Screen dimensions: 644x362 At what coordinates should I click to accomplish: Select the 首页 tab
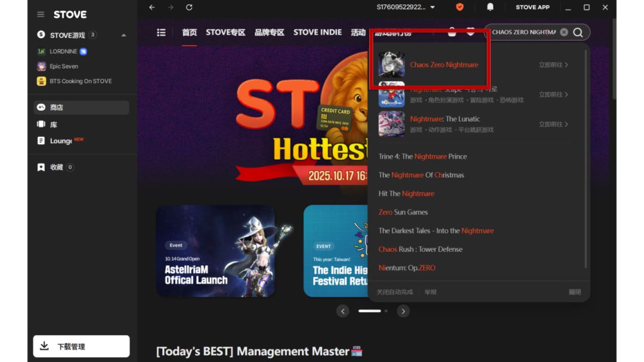[x=190, y=32]
